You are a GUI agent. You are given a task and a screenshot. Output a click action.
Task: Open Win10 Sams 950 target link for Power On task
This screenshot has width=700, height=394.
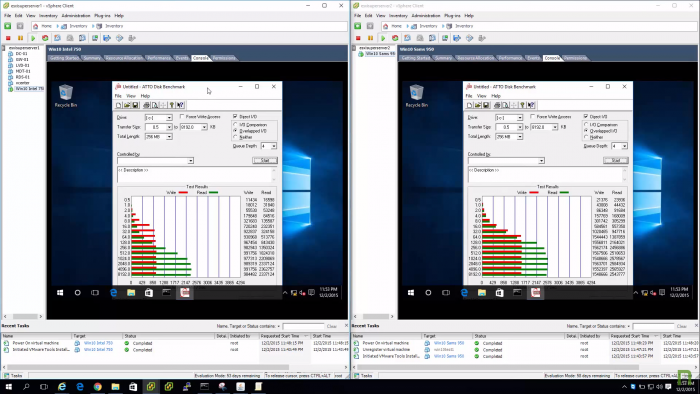click(x=449, y=343)
